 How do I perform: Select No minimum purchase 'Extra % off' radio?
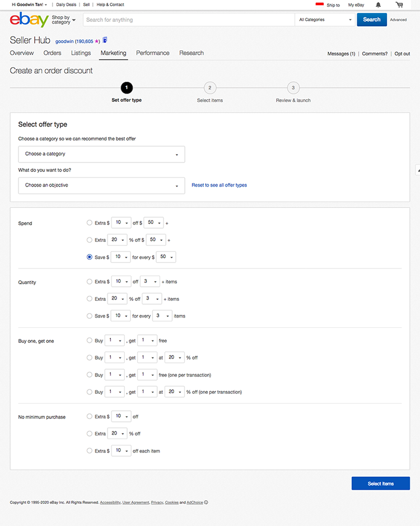click(89, 434)
